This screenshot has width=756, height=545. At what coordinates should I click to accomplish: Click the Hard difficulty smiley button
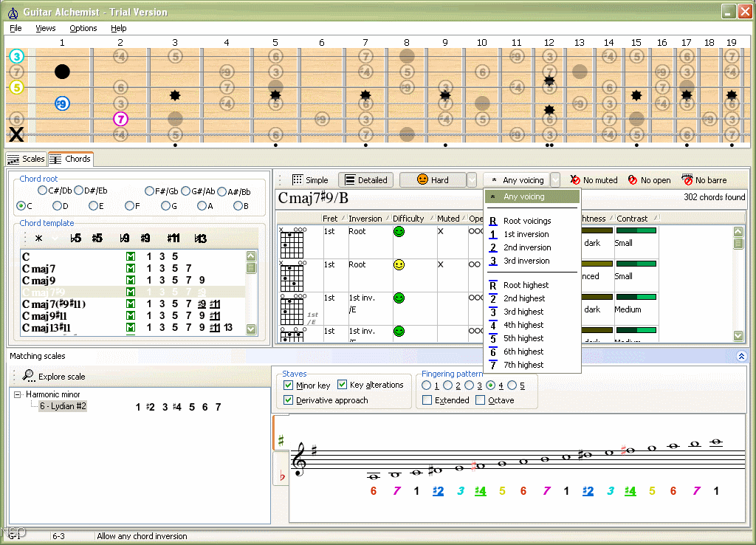433,180
